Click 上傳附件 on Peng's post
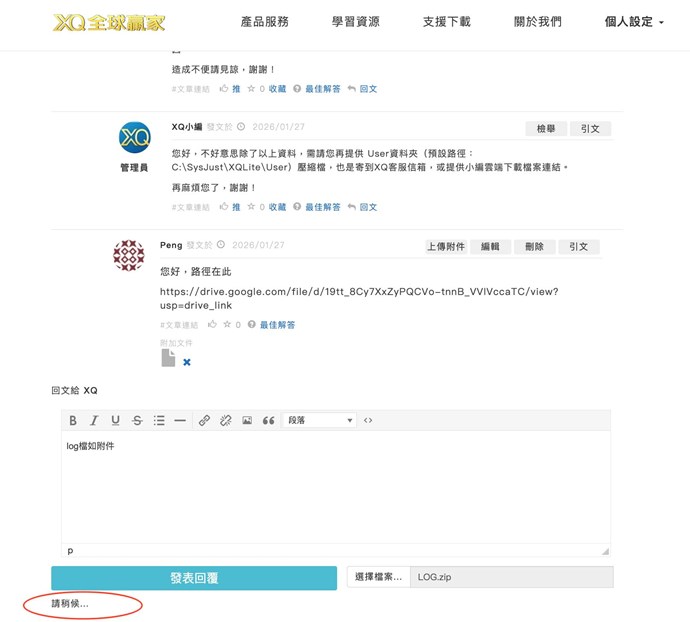Viewport: 690px width, 622px height. (446, 247)
